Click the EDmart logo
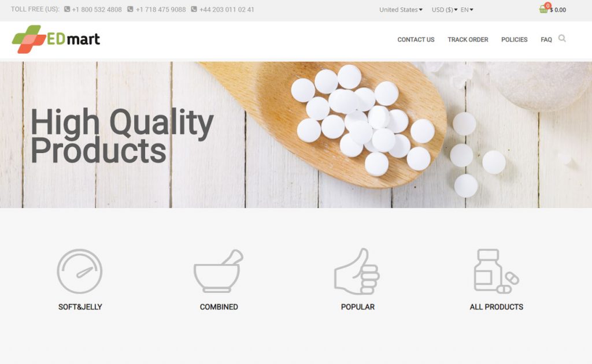The width and height of the screenshot is (592, 364). point(56,39)
